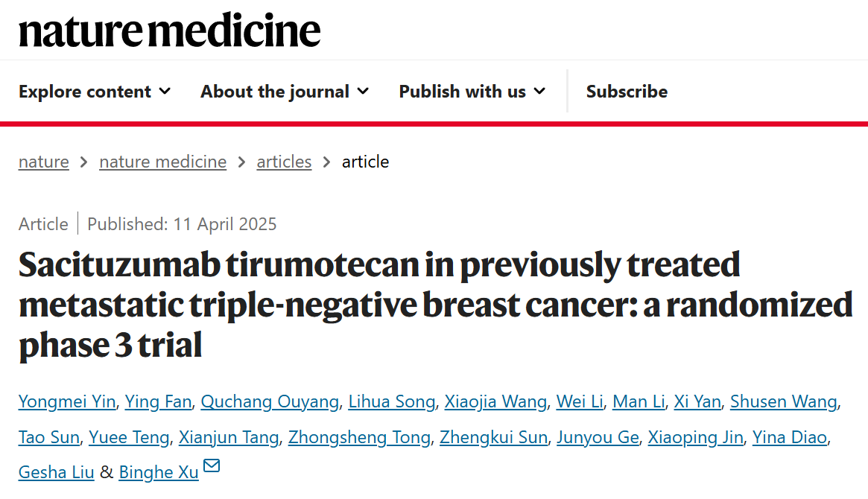Go to the nature breadcrumb link
Viewport: 868px width, 499px height.
coord(44,162)
